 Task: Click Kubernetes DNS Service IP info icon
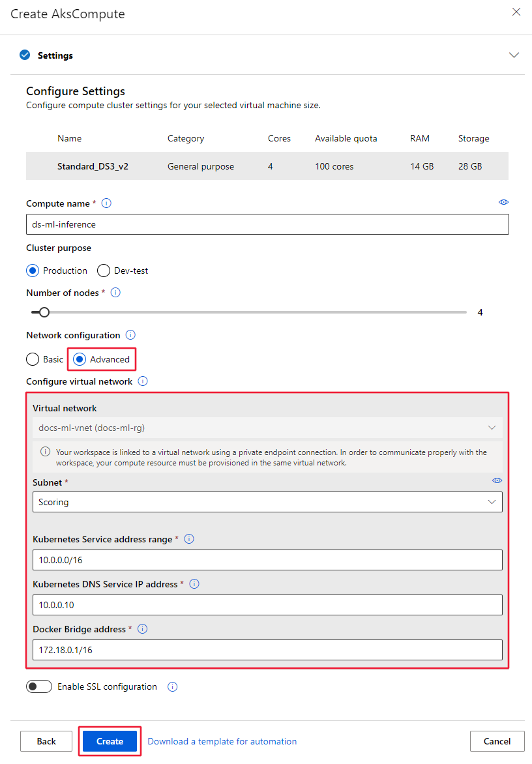pyautogui.click(x=194, y=584)
